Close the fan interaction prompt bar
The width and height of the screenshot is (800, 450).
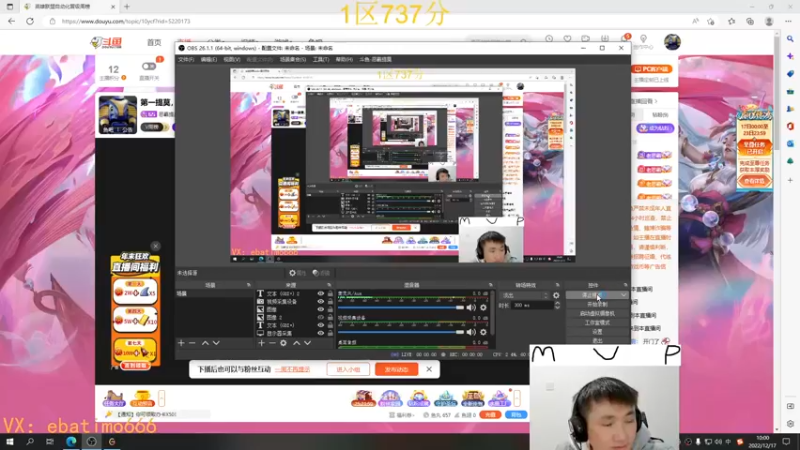429,369
